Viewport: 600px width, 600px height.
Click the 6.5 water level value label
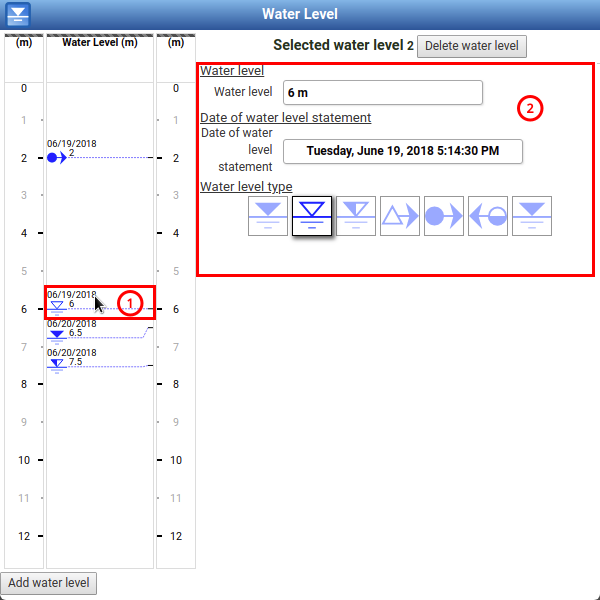tap(75, 333)
